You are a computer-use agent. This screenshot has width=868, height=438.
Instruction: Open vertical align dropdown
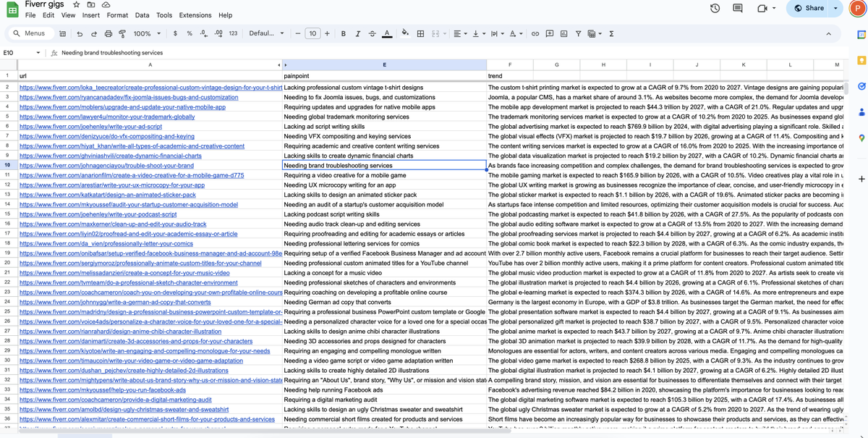pyautogui.click(x=479, y=33)
